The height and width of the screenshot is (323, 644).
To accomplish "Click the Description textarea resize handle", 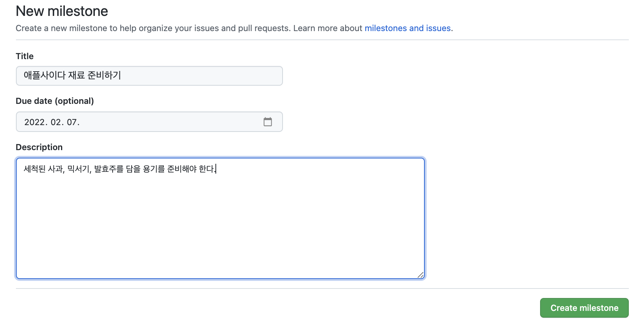I will pos(421,275).
